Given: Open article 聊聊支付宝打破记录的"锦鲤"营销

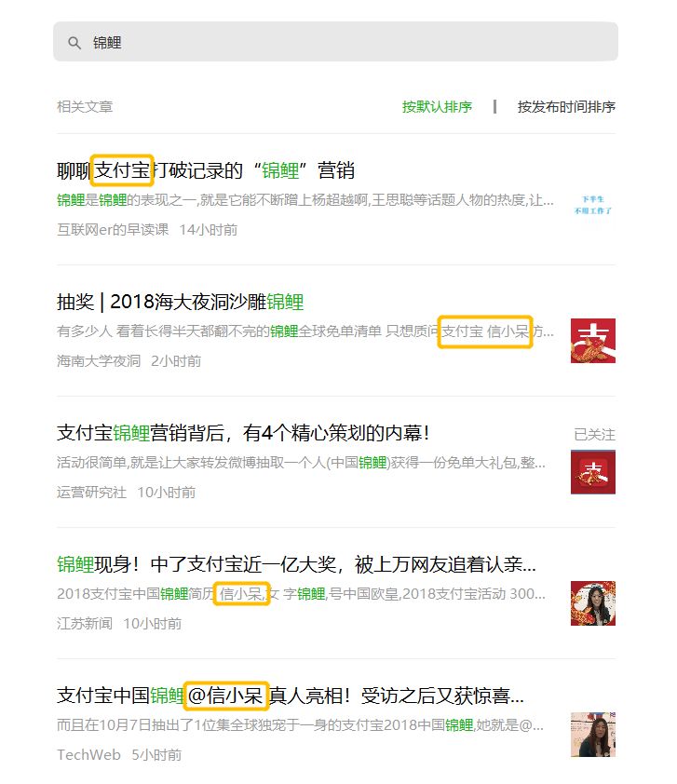Looking at the screenshot, I should click(206, 170).
